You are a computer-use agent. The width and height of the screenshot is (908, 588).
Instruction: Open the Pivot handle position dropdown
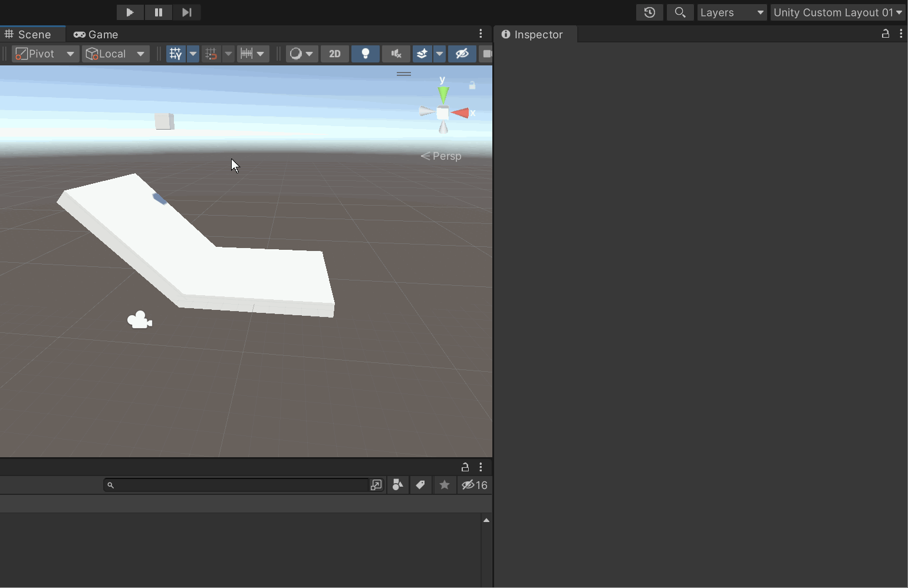[x=45, y=54]
